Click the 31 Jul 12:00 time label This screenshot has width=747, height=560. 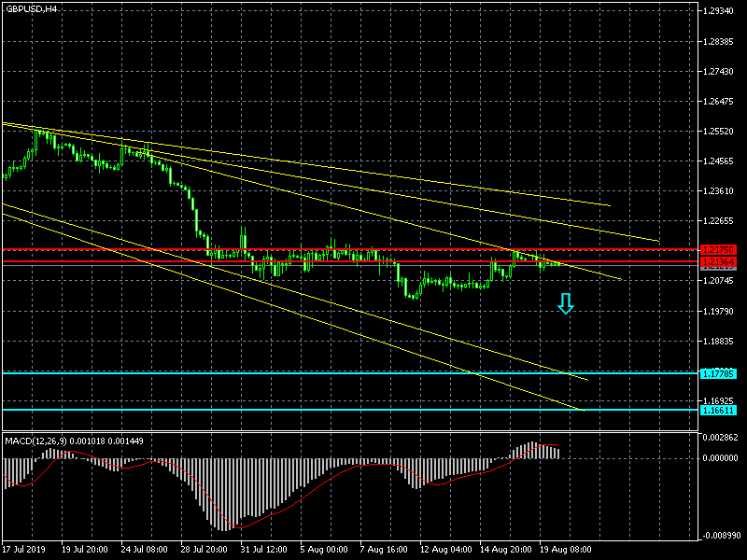point(264,550)
